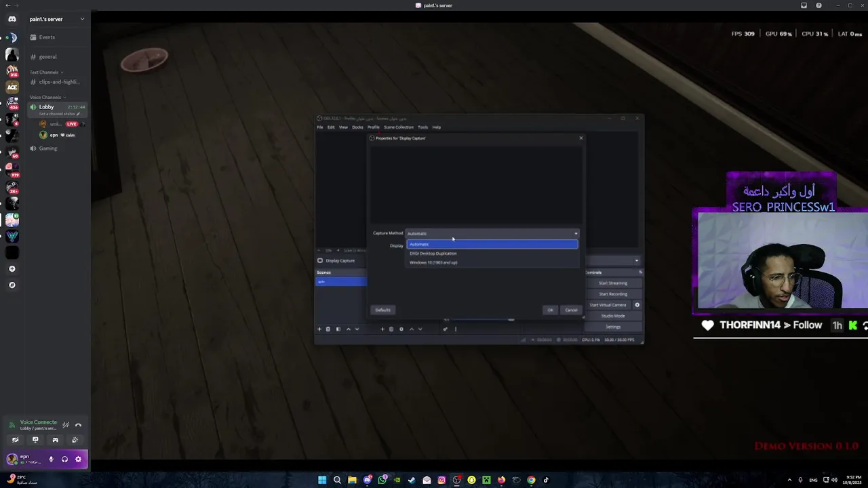Open File Explorer from taskbar
Image resolution: width=868 pixels, height=488 pixels.
click(352, 480)
